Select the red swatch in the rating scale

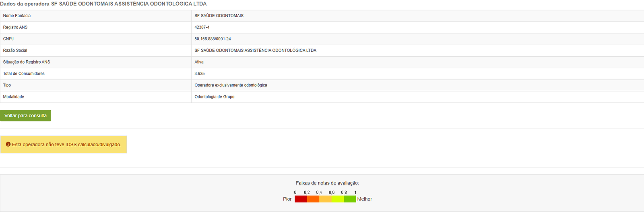[x=301, y=199]
